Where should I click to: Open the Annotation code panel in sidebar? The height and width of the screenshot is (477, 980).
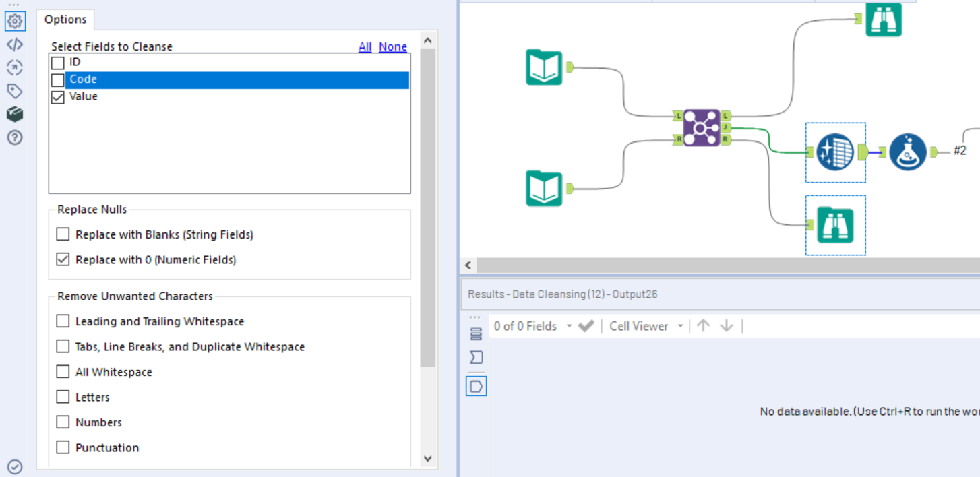tap(15, 44)
